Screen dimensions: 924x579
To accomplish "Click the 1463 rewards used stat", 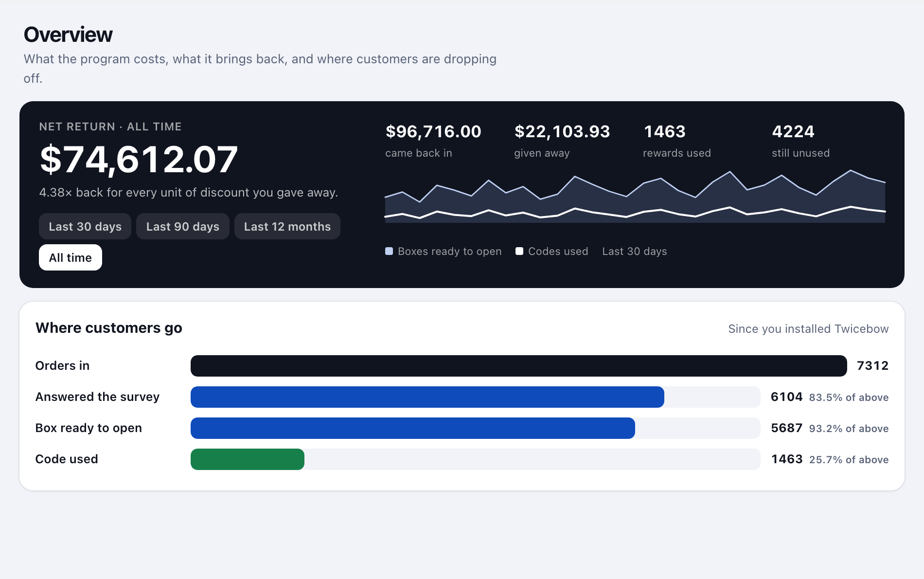I will coord(665,131).
